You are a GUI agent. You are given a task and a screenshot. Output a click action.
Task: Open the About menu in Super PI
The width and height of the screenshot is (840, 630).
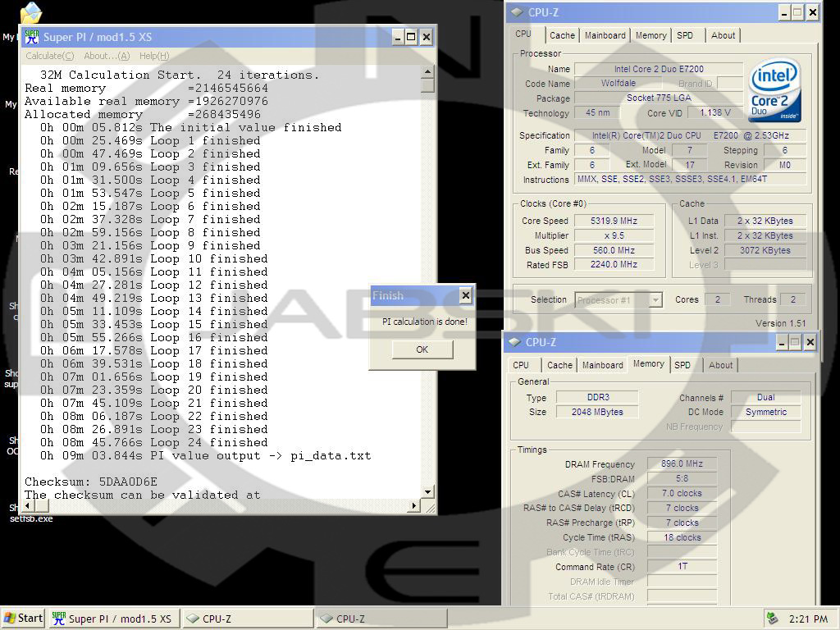click(x=107, y=56)
